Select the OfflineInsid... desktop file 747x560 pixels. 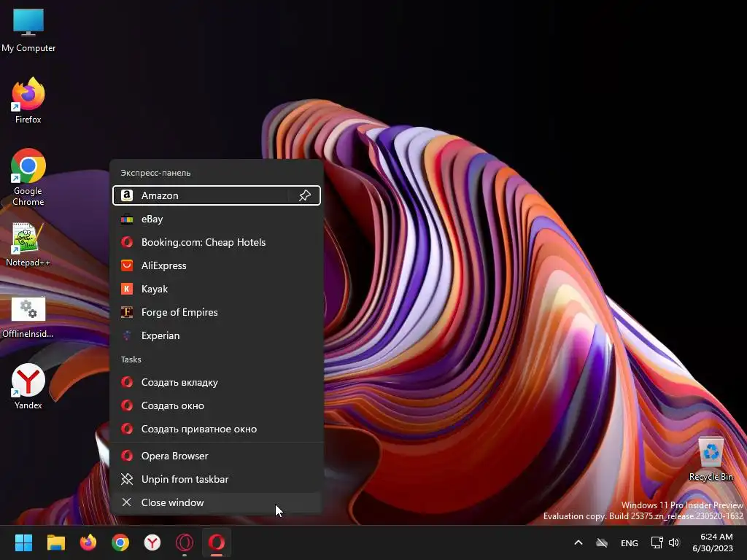point(28,318)
